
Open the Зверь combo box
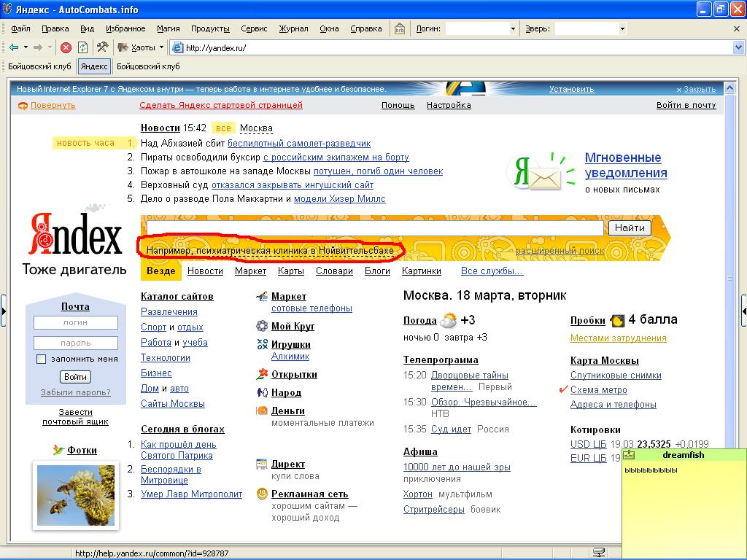tap(591, 28)
